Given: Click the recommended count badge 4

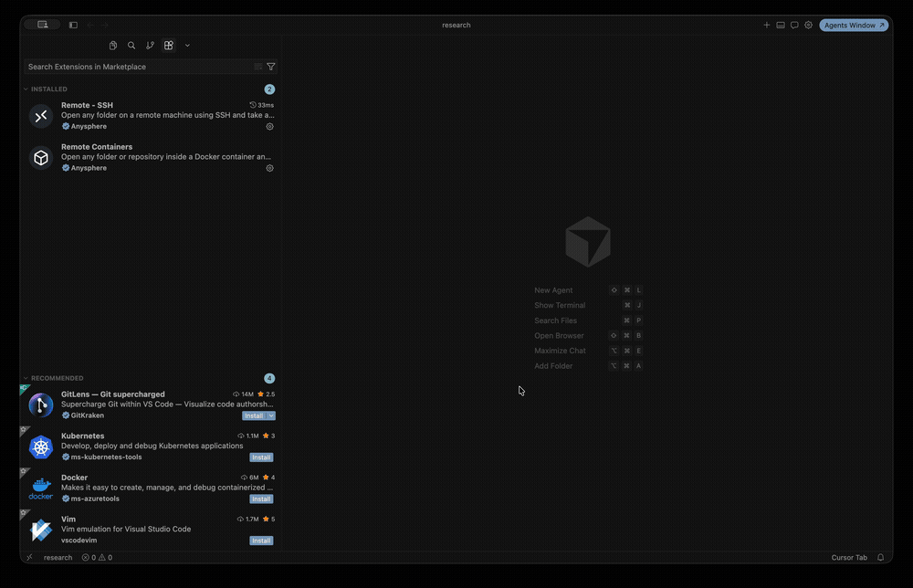Looking at the screenshot, I should coord(269,378).
